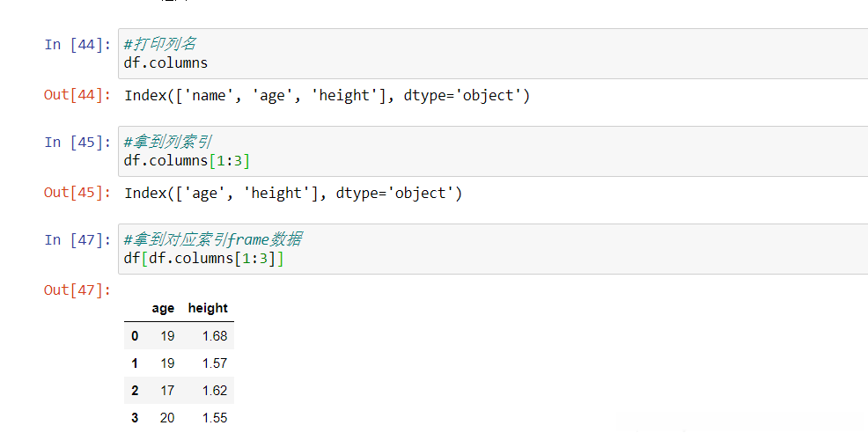Screen dimensions: 868x440
Task: Click the height column header in the table
Action: (208, 308)
